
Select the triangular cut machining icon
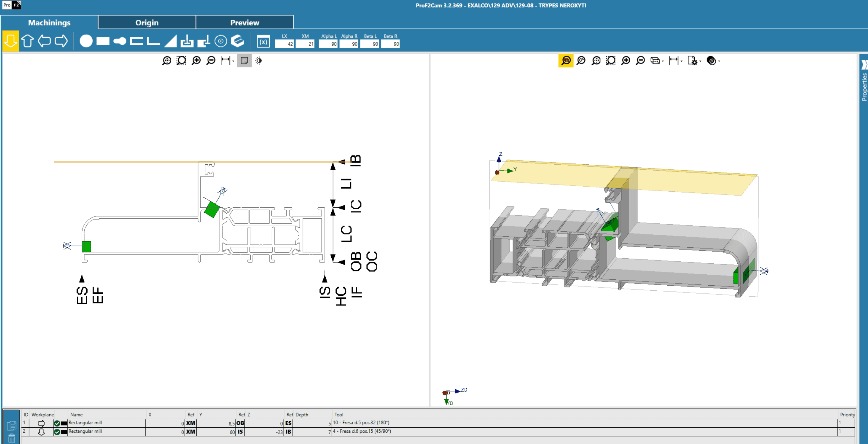point(170,41)
